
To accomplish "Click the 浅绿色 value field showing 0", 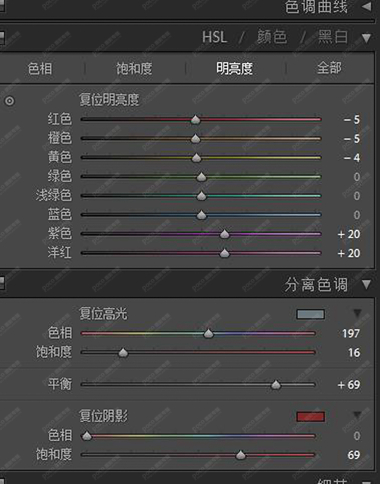I will 357,196.
